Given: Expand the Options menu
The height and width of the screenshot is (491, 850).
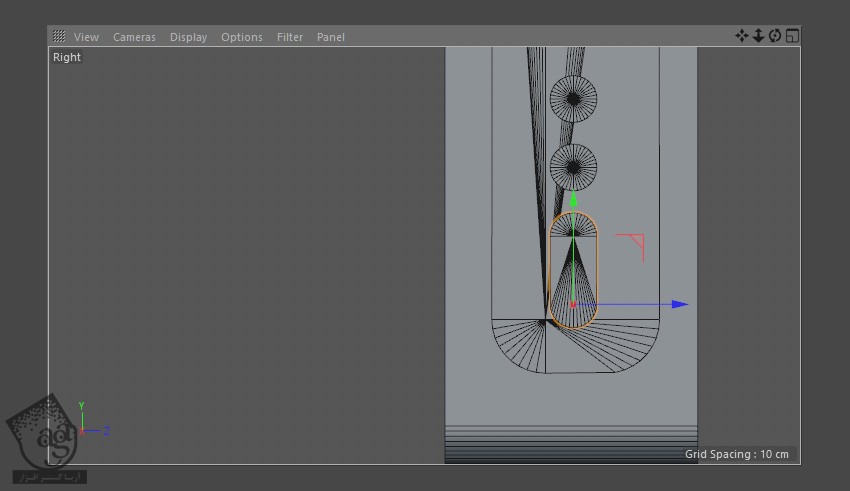Looking at the screenshot, I should point(241,37).
